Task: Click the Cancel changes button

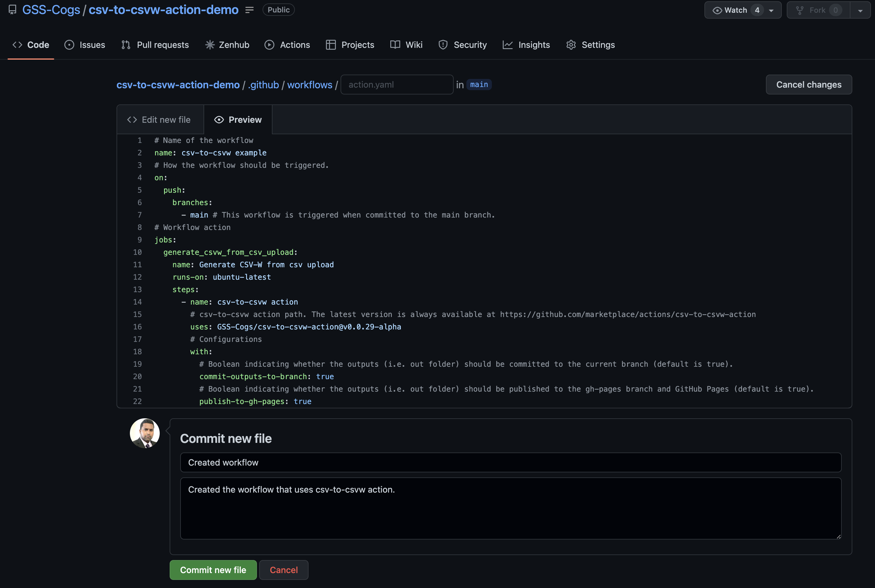Action: [809, 84]
